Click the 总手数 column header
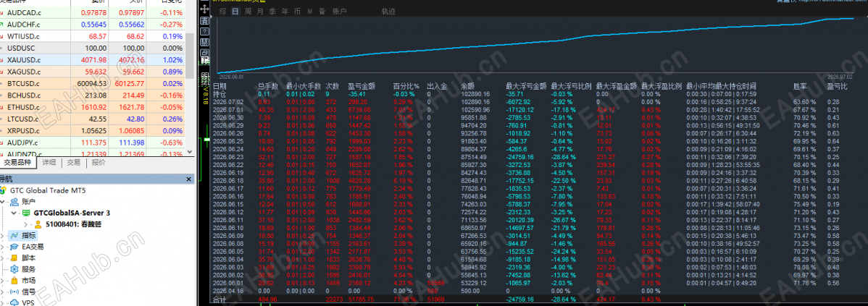This screenshot has width=868, height=306. pos(268,86)
